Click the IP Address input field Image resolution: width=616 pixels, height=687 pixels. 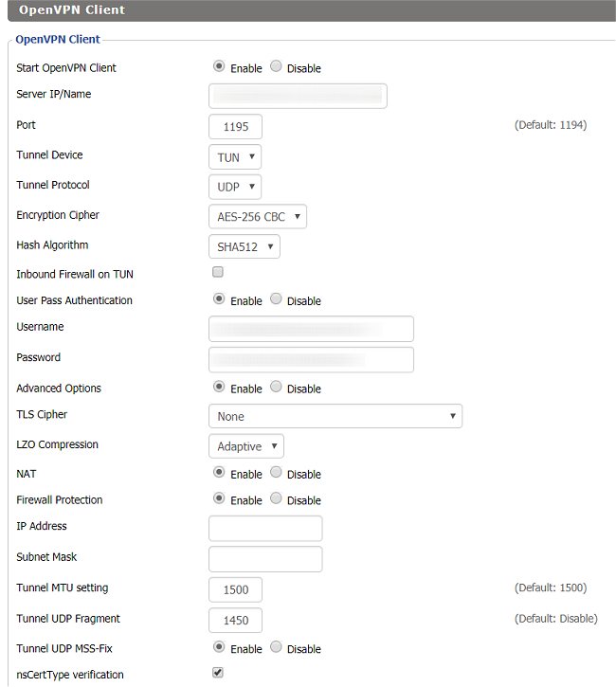[265, 529]
